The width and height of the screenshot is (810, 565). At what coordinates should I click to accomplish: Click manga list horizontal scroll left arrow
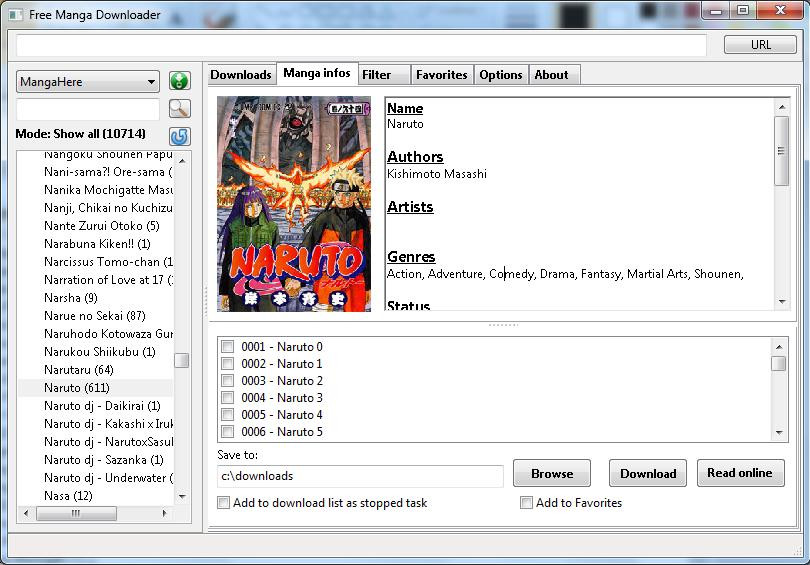coord(26,513)
